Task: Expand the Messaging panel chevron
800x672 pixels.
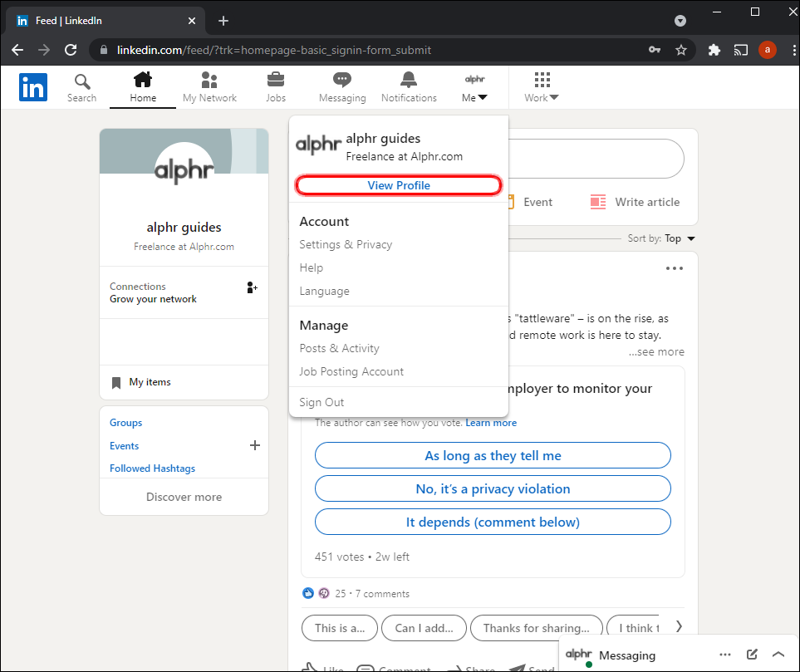Action: (778, 655)
